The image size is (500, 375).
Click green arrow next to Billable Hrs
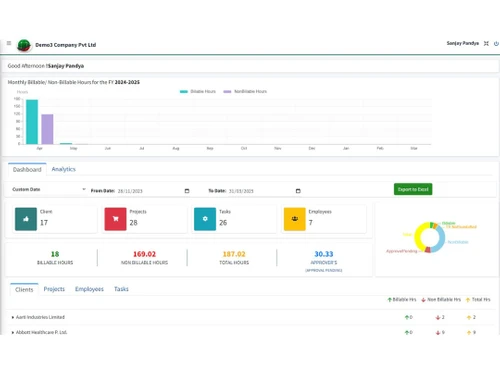pyautogui.click(x=389, y=300)
